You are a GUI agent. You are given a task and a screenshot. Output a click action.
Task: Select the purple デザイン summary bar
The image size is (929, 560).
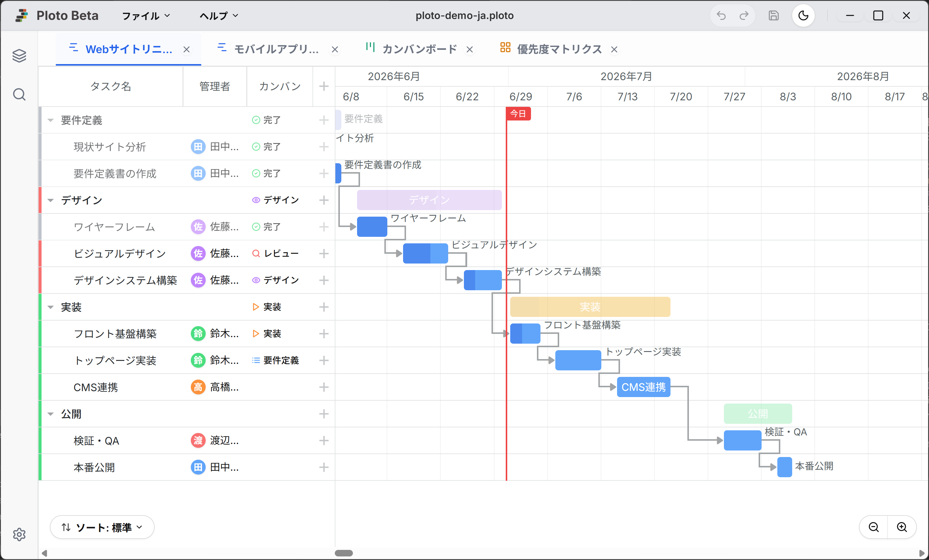(429, 200)
